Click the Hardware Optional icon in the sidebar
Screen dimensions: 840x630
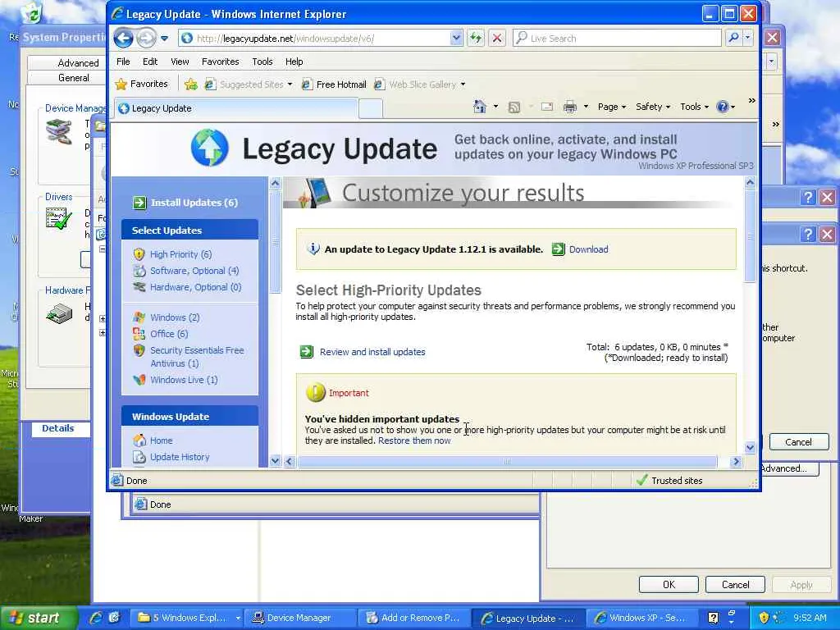pos(139,286)
